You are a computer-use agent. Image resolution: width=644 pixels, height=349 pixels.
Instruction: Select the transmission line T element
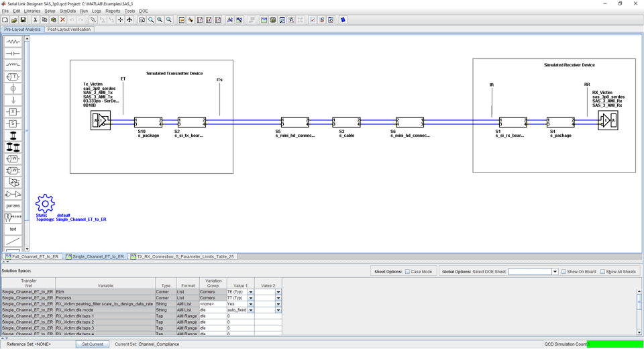13,77
